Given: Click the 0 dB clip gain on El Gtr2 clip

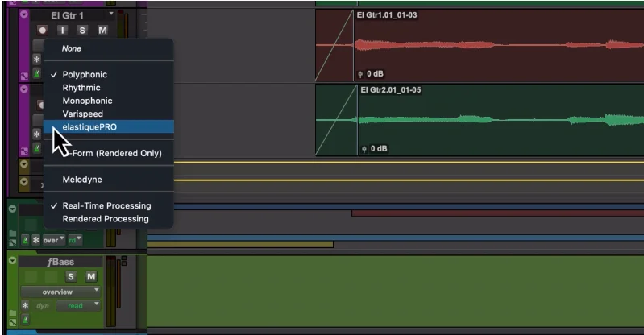Looking at the screenshot, I should tap(375, 149).
